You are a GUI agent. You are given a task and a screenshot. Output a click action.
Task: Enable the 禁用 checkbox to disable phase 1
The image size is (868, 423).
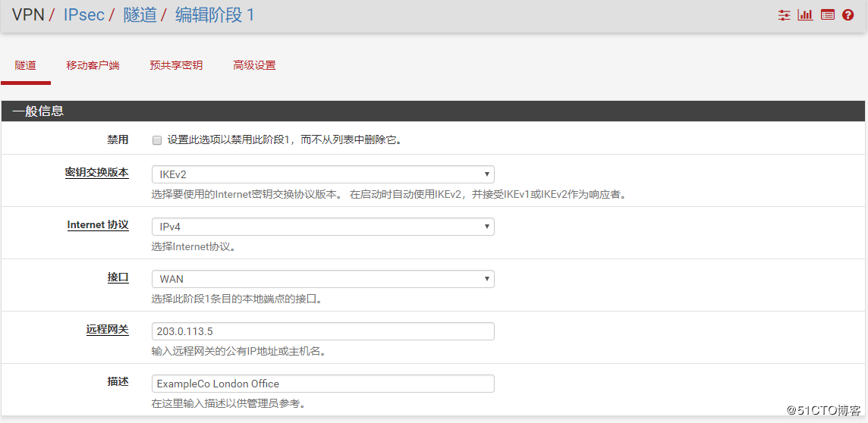coord(157,140)
